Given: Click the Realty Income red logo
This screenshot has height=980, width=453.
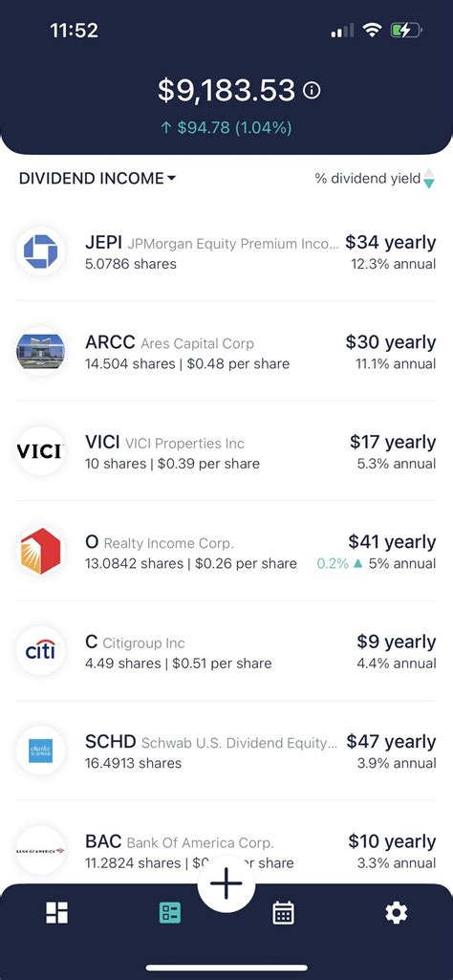Looking at the screenshot, I should pyautogui.click(x=40, y=551).
